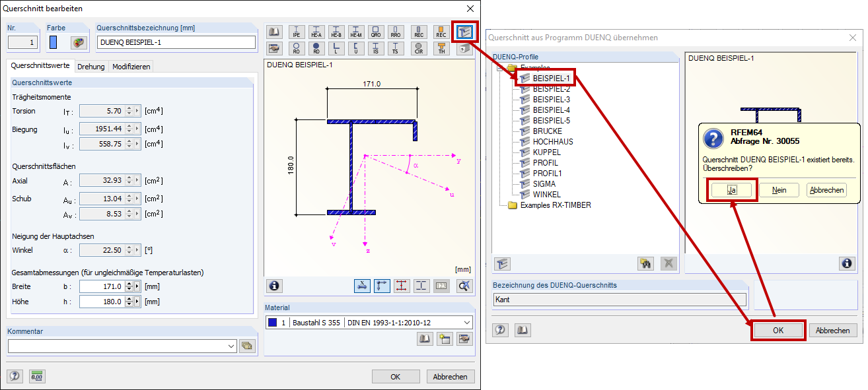Image resolution: width=868 pixels, height=390 pixels.
Task: Toggle stress points display in preview
Action: click(402, 286)
